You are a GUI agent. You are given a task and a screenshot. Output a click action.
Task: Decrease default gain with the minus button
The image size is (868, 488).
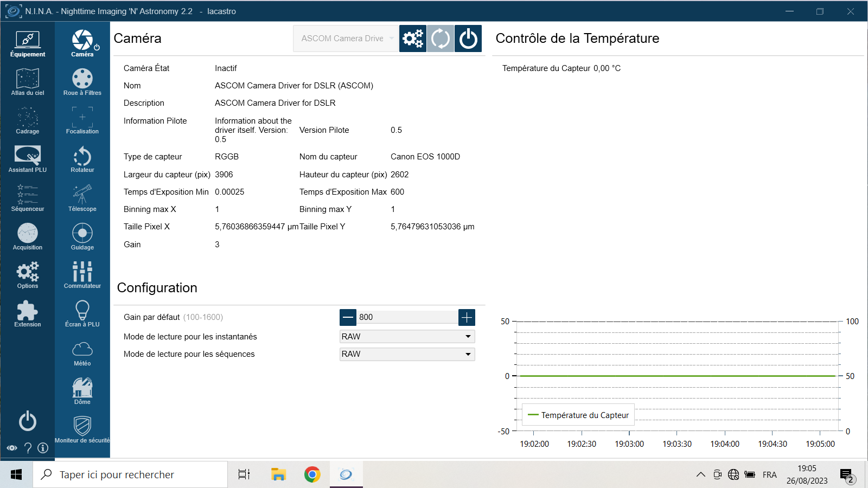click(348, 317)
